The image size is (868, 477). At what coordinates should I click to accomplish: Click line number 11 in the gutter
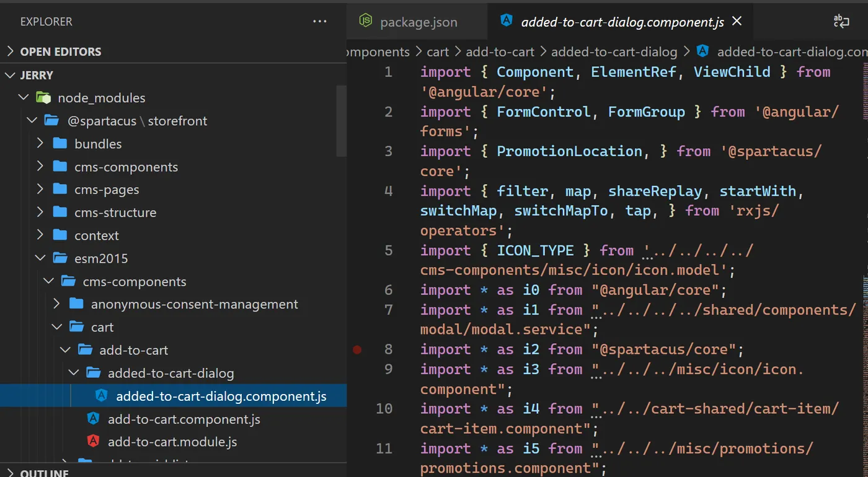pos(384,449)
